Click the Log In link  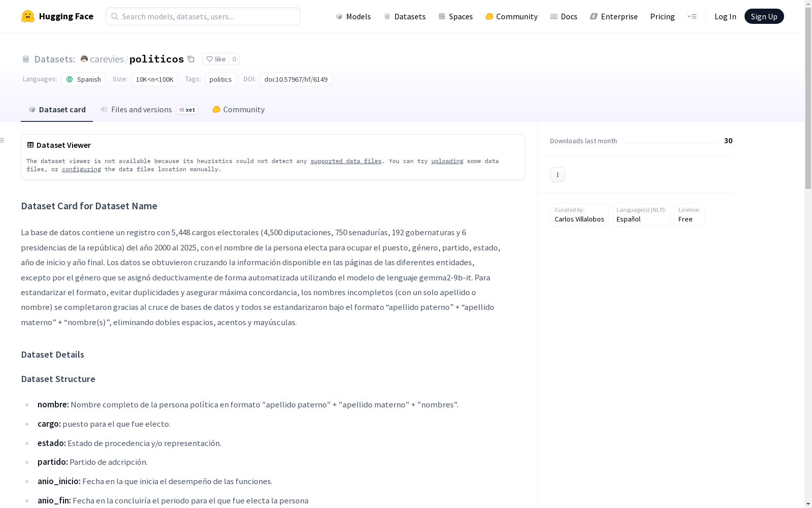coord(725,16)
